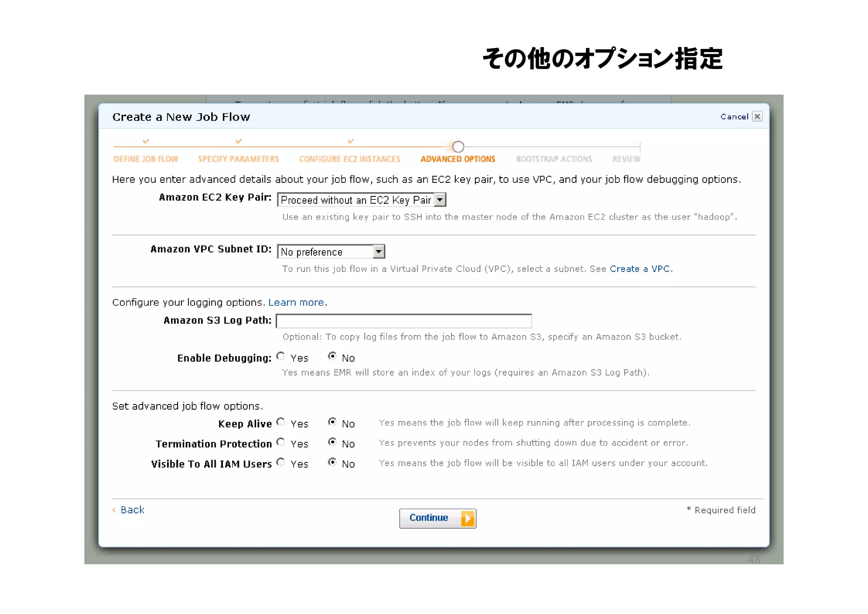
Task: Click the current step circle marker
Action: point(458,147)
